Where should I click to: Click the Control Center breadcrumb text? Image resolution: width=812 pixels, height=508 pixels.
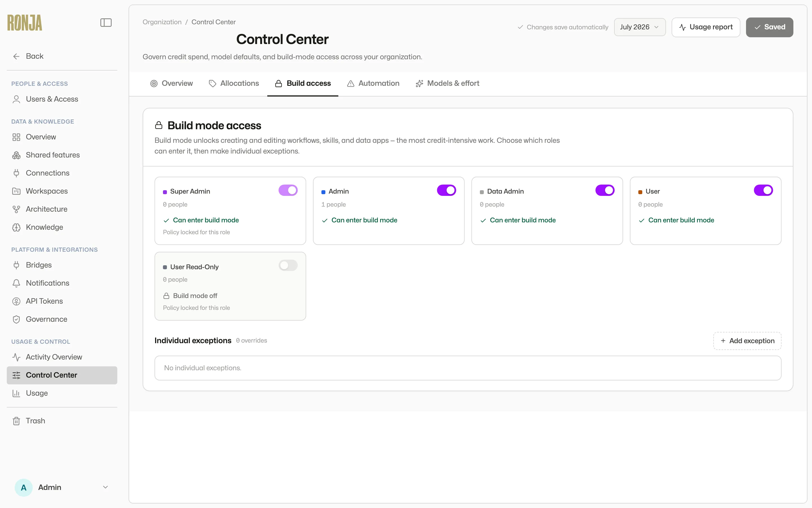[x=213, y=22]
